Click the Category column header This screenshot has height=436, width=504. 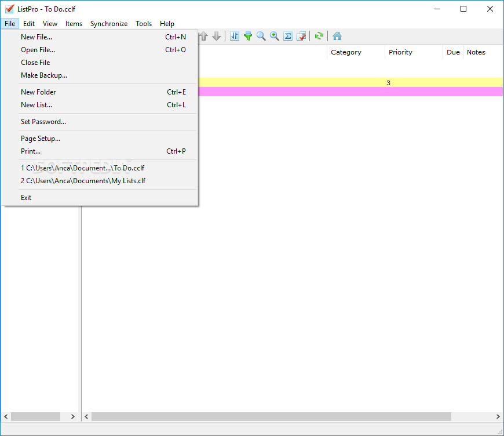pos(356,52)
